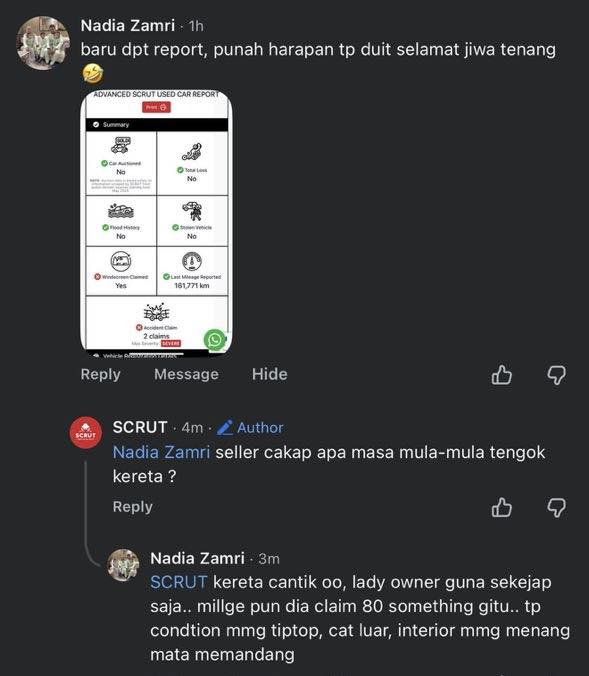This screenshot has height=676, width=589.
Task: Open Nadia Zamri's name on the 3m reply
Action: [197, 559]
